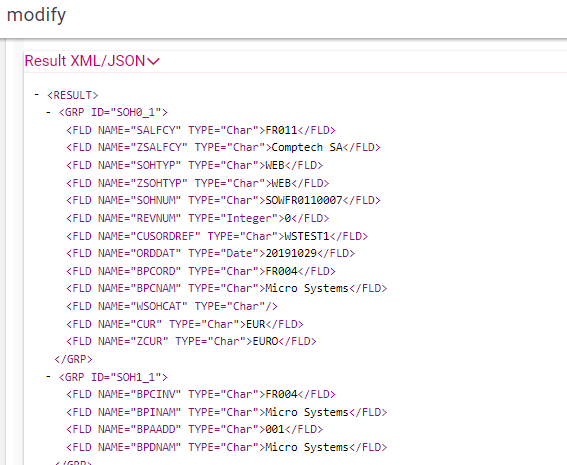The image size is (567, 465).
Task: Click the REVNUM integer value 0
Action: (288, 218)
